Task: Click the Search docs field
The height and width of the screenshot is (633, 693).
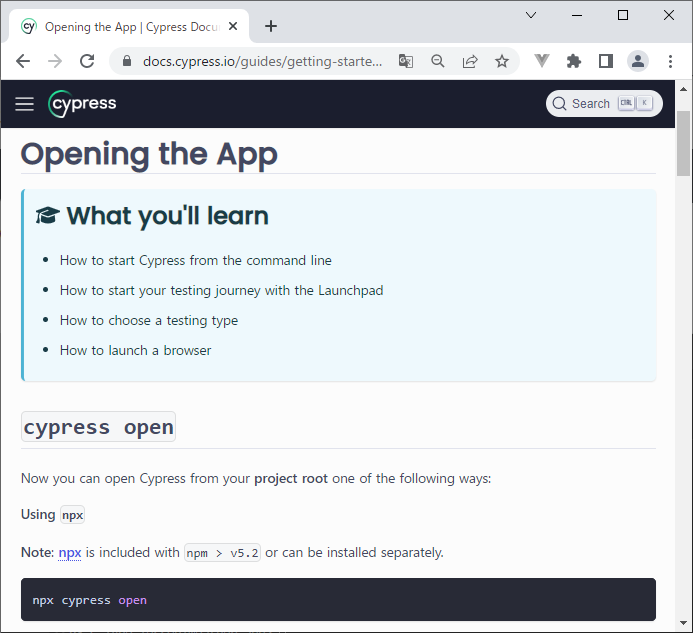Action: click(x=604, y=103)
